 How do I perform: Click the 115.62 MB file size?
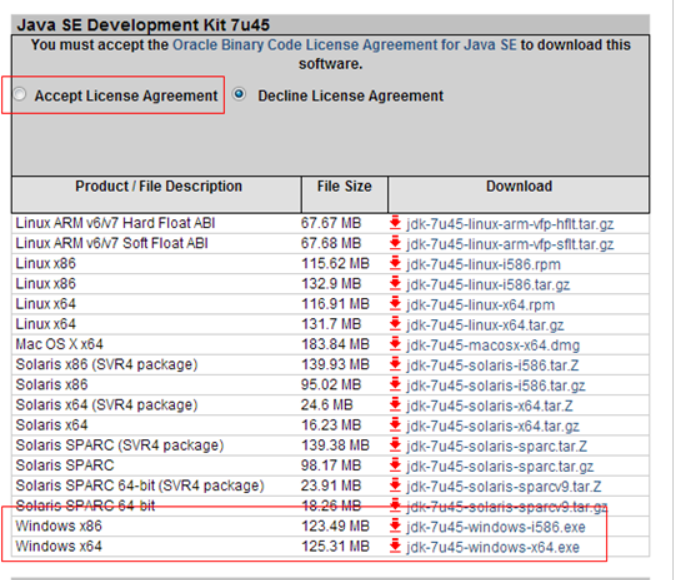(x=335, y=264)
